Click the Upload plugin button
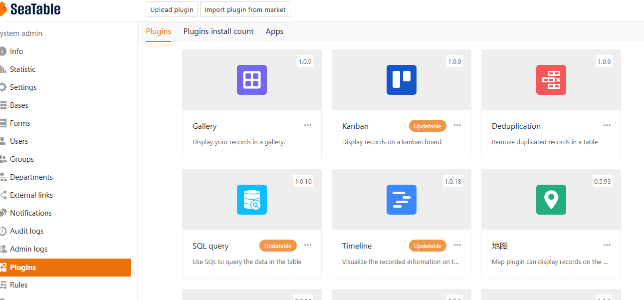 [172, 9]
